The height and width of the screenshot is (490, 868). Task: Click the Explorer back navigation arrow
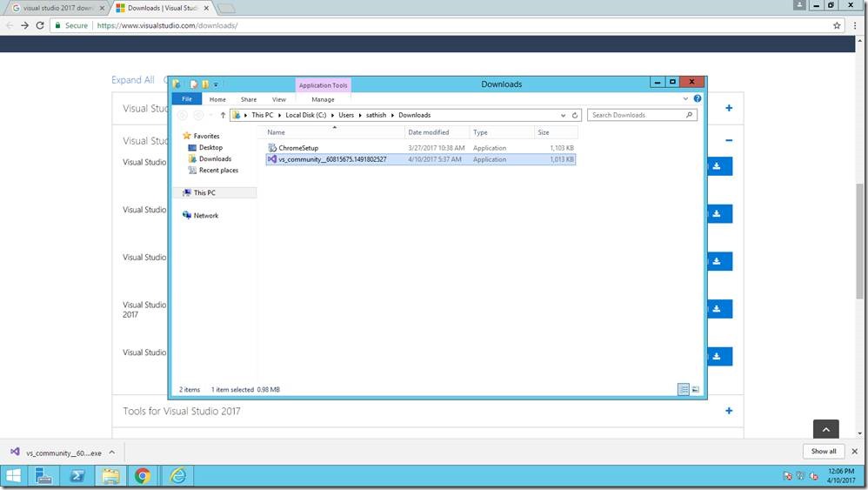click(182, 115)
